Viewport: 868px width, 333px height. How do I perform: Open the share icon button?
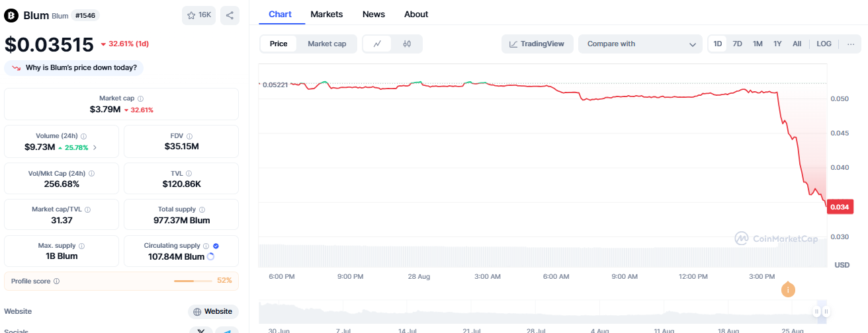[x=230, y=15]
